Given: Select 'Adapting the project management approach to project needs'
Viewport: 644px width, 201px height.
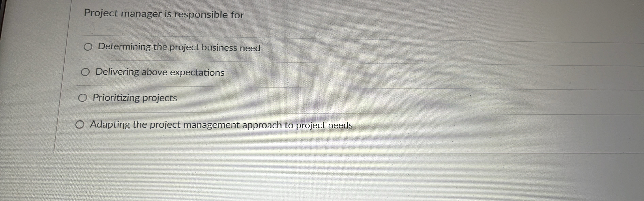Looking at the screenshot, I should (80, 124).
